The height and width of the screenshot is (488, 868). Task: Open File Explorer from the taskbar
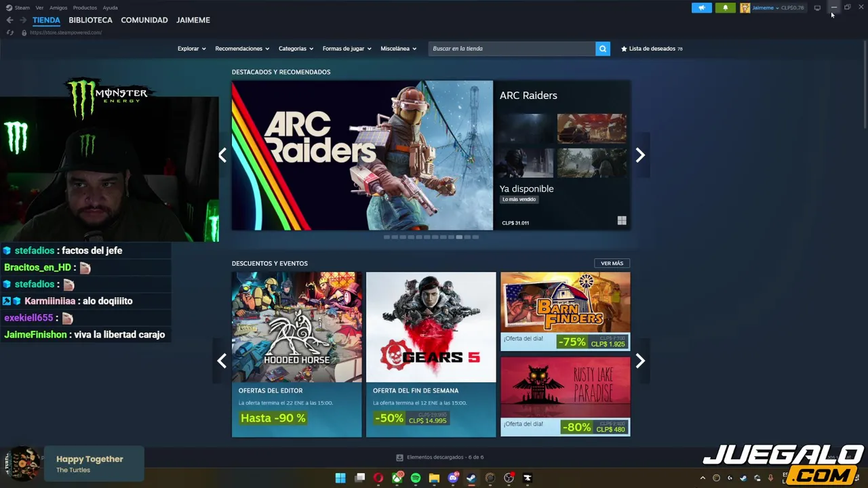[434, 478]
